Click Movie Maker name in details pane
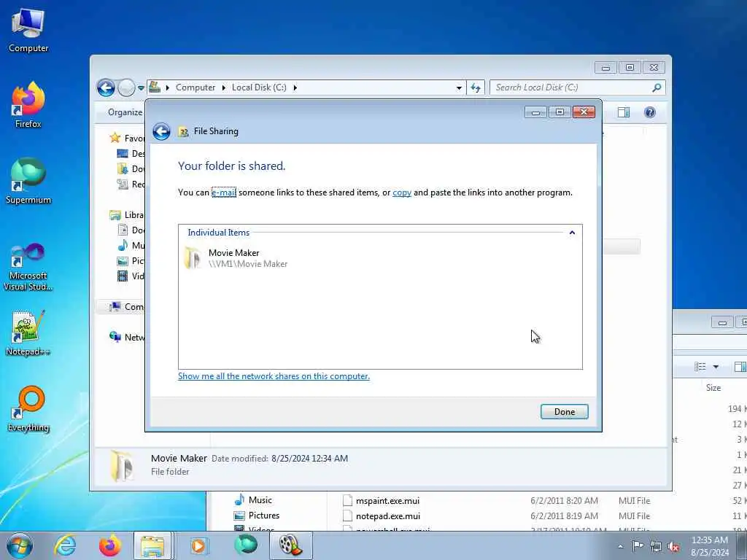 point(179,458)
